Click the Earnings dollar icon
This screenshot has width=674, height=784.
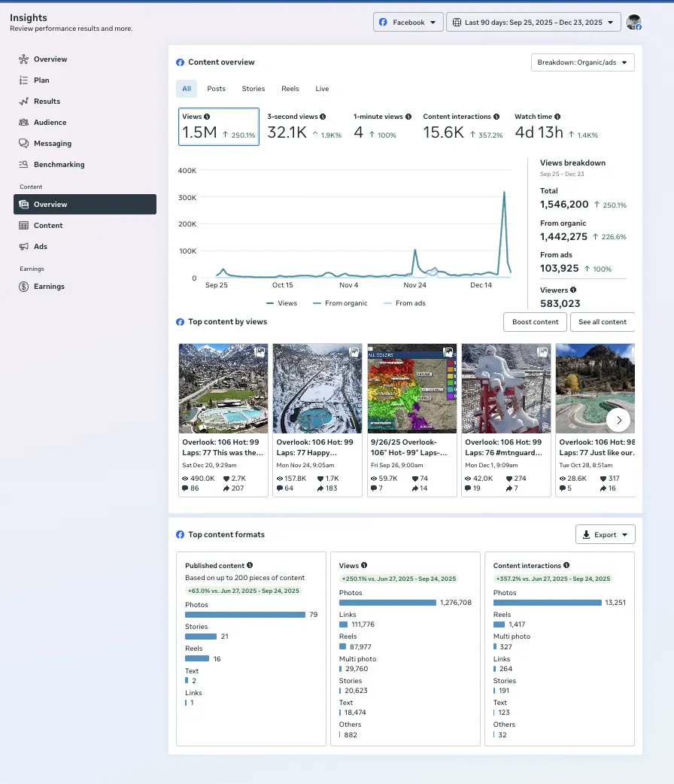pyautogui.click(x=24, y=287)
